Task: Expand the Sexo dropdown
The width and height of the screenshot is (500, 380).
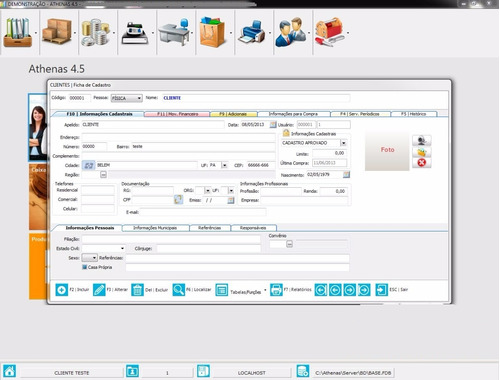Action: tap(89, 258)
